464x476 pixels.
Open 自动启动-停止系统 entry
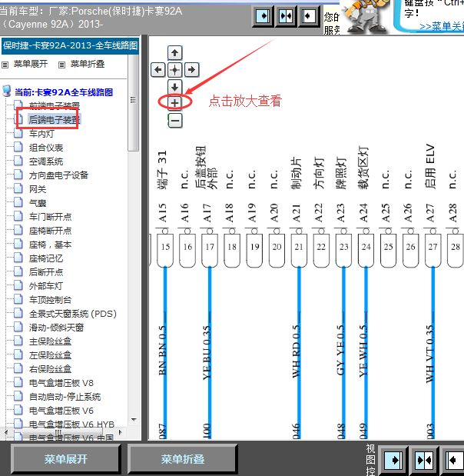(x=65, y=397)
